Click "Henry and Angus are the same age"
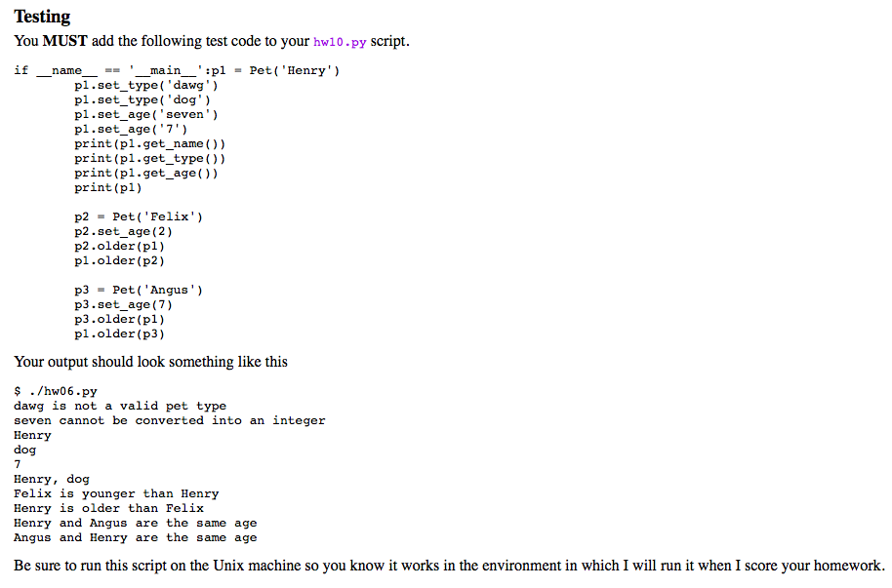 (135, 523)
